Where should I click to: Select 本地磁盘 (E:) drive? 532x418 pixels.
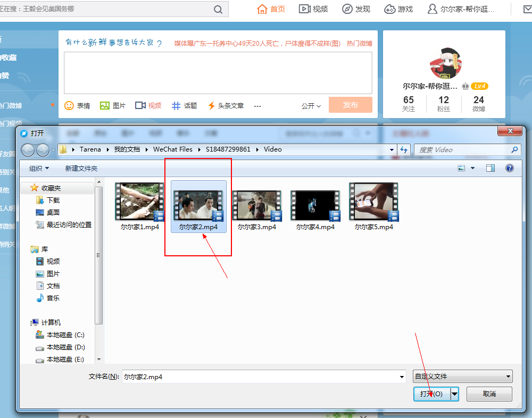pos(60,360)
